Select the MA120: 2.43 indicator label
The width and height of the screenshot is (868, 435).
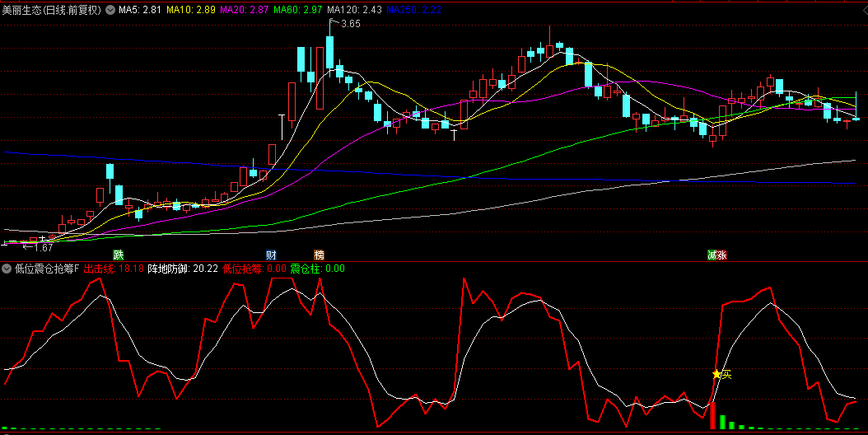(354, 9)
